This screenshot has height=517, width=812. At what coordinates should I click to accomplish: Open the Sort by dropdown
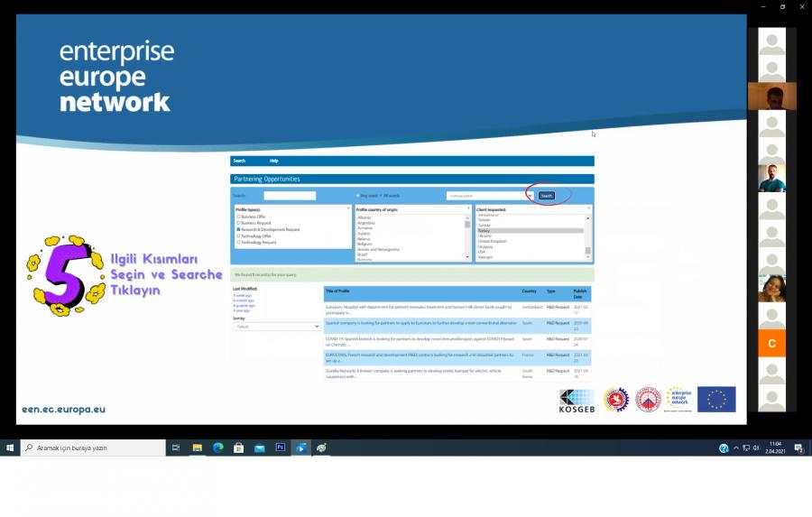point(276,327)
